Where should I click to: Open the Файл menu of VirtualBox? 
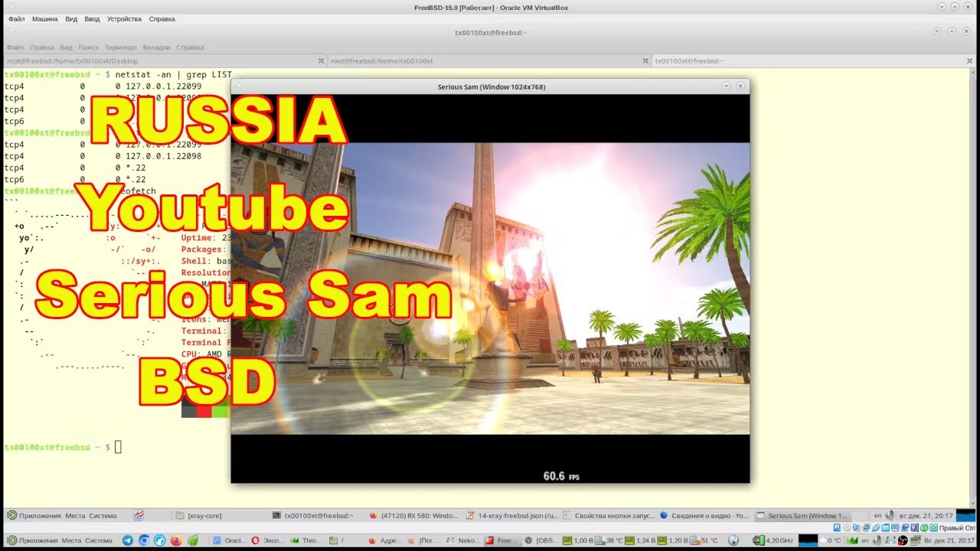16,18
